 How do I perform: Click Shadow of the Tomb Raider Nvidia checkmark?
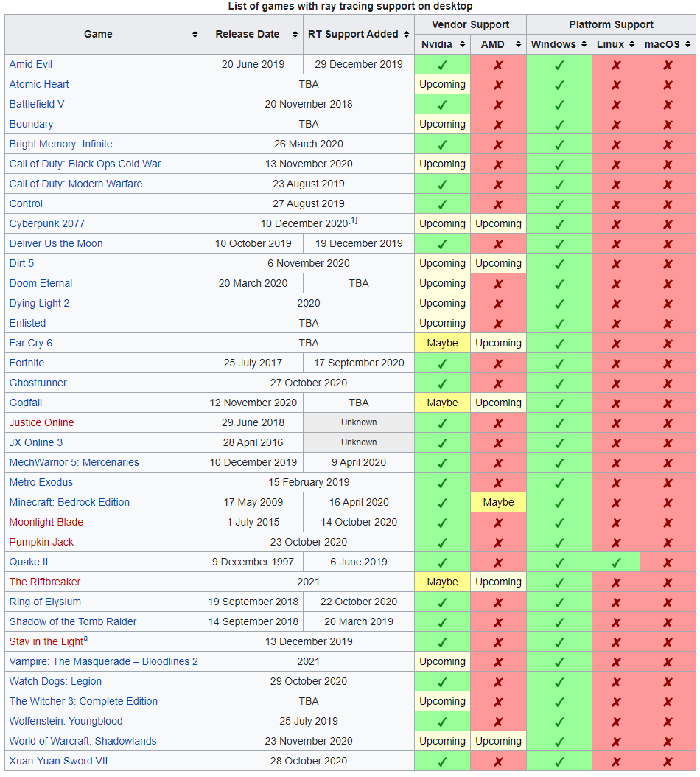coord(442,622)
